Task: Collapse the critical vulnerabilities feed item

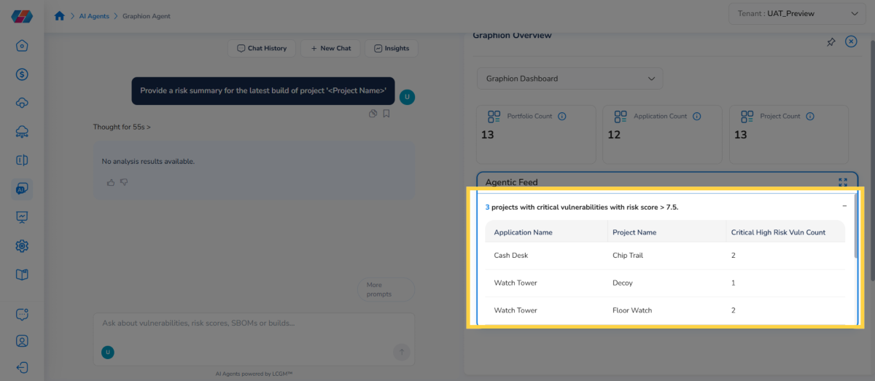Action: tap(844, 206)
